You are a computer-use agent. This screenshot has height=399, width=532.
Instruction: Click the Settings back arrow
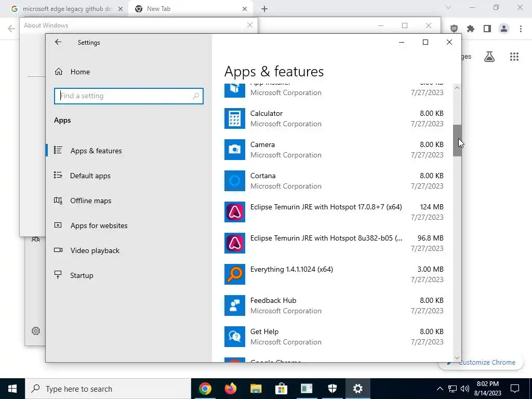point(58,42)
